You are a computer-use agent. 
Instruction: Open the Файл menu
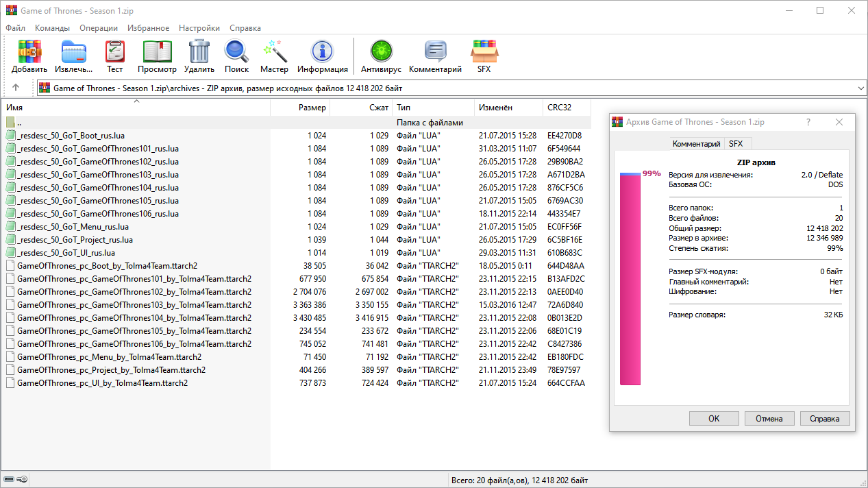[15, 28]
